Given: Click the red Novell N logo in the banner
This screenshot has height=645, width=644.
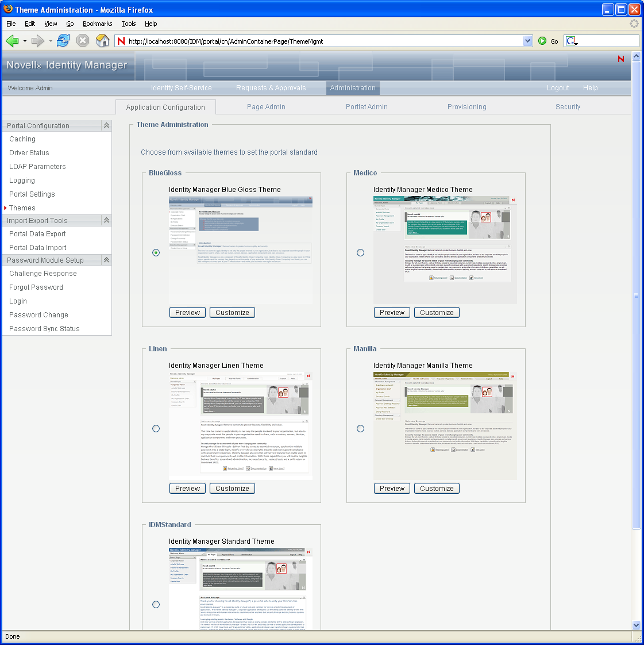Looking at the screenshot, I should [x=620, y=59].
